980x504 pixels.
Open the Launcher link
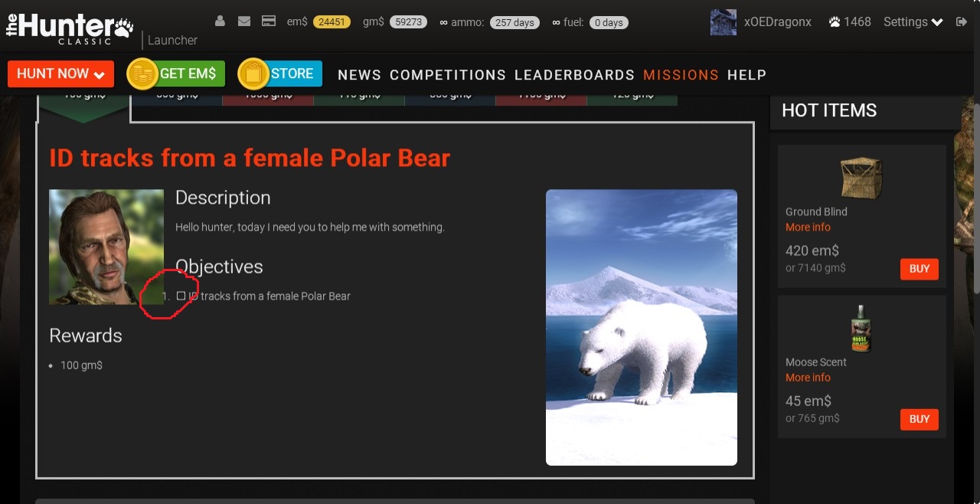(172, 40)
